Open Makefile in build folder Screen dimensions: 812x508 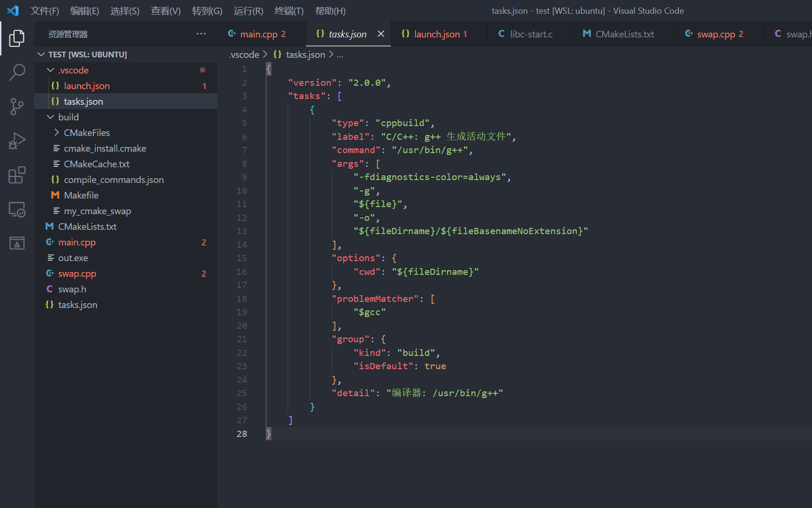tap(81, 195)
